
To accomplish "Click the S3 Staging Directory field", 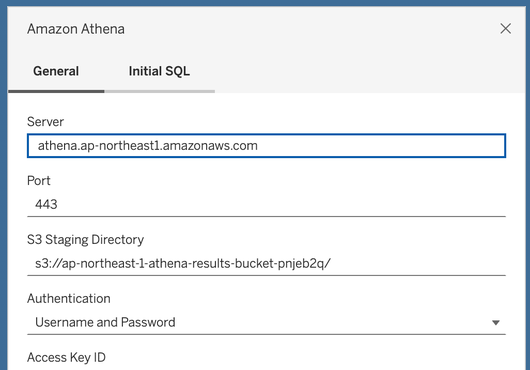I will [266, 263].
